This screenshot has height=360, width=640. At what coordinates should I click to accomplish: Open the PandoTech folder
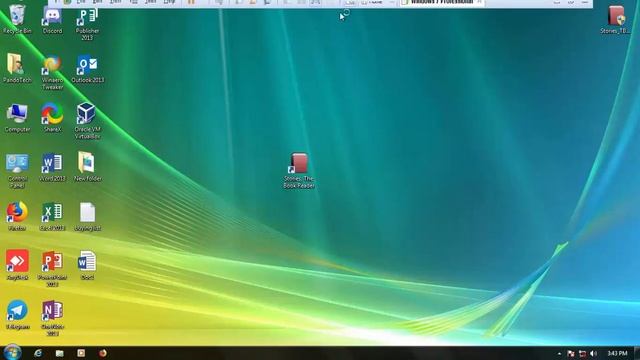coord(17,69)
